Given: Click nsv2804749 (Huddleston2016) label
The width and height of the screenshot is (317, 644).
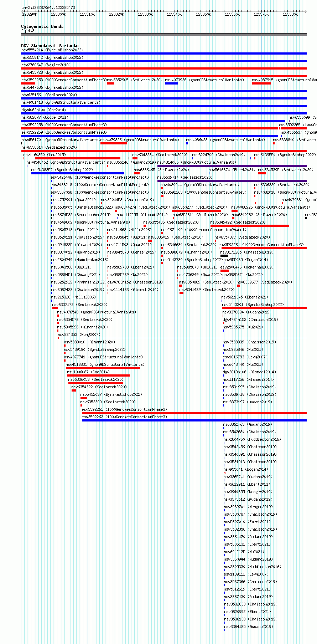Looking at the screenshot, I should point(80,260).
